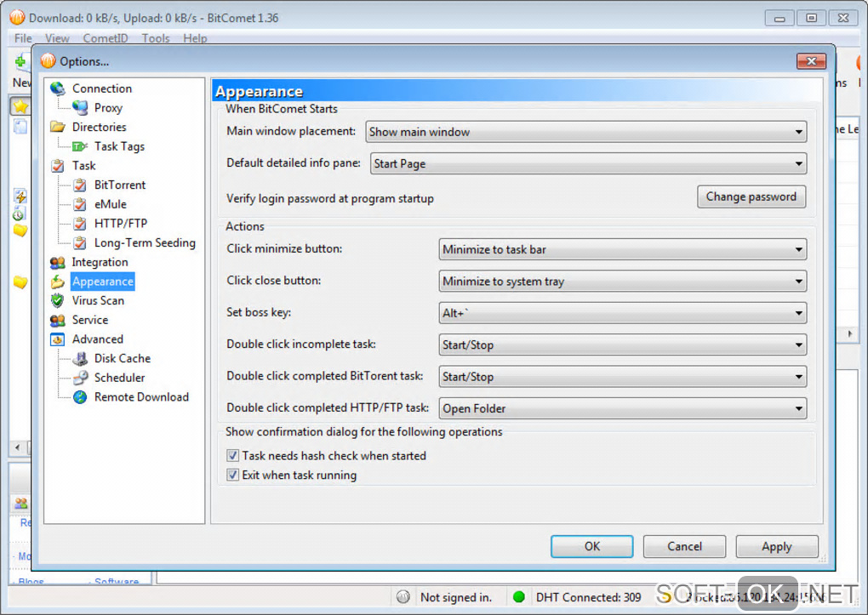This screenshot has height=615, width=868.
Task: Open Default detailed info pane dropdown
Action: pos(588,164)
